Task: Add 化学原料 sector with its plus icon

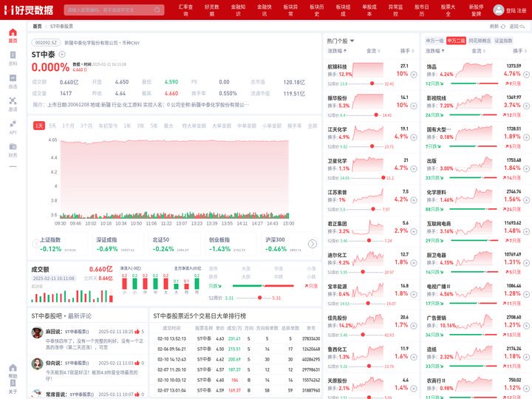Action: tap(526, 200)
